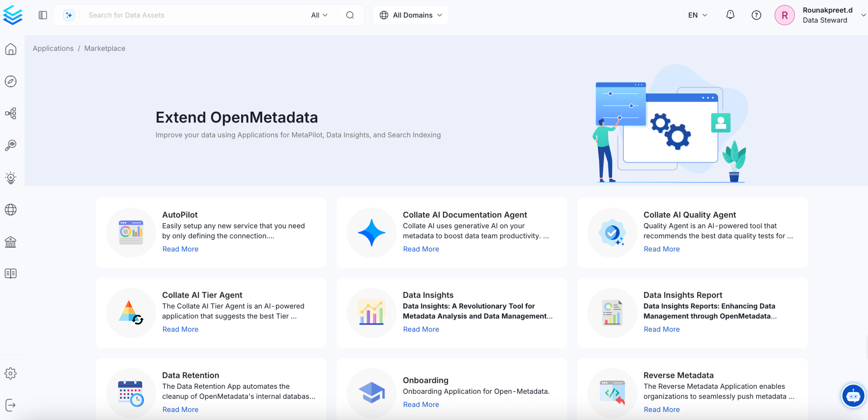Open the All Domains dropdown
868x420 pixels.
coord(411,15)
